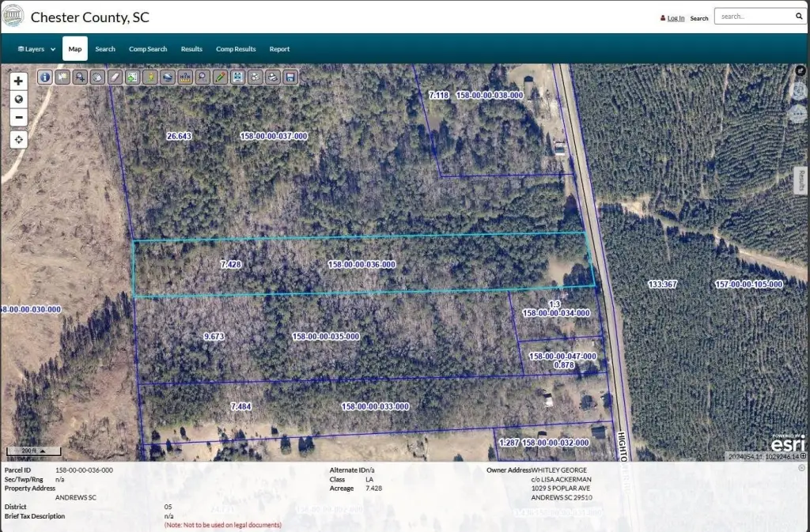
Task: Activate the pan hand tool
Action: tap(97, 77)
